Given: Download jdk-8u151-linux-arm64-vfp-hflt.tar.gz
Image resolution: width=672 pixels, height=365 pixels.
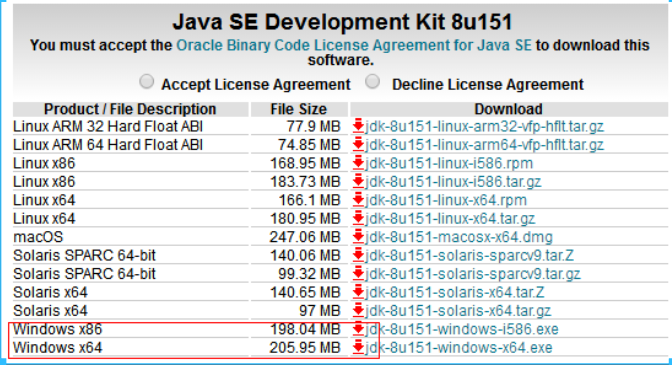Looking at the screenshot, I should [484, 145].
